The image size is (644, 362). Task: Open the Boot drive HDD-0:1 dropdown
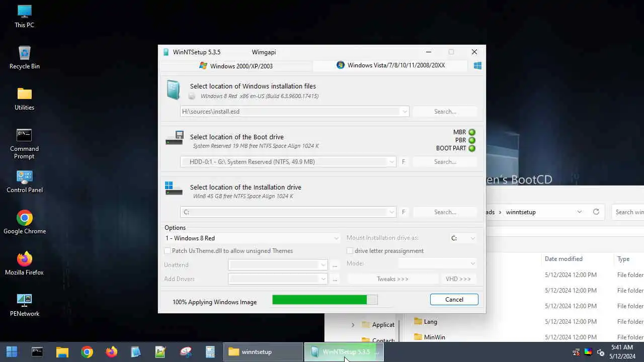(391, 162)
